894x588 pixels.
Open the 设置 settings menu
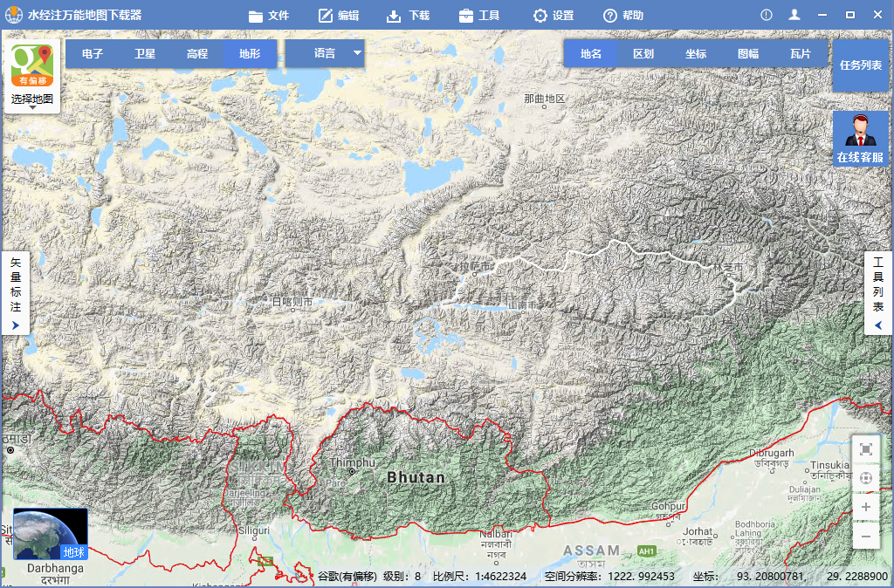pyautogui.click(x=553, y=16)
